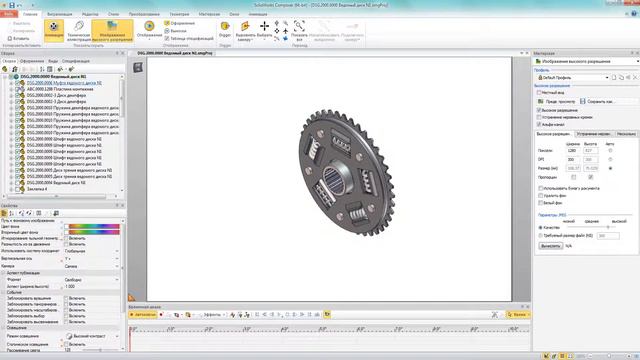Click the airplane fly-through navigation icon
640x360 pixels.
(285, 31)
